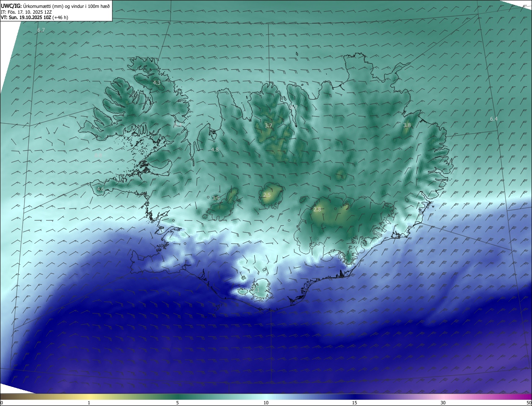The height and width of the screenshot is (406, 532).
Task: Click the 6.4 value label over the eastern sea
Action: tap(494, 119)
